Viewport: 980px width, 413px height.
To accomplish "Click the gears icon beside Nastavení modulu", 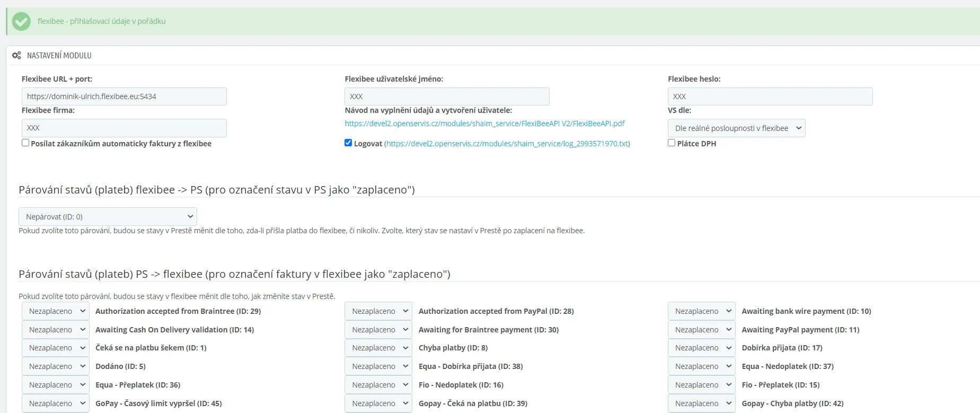I will [16, 56].
